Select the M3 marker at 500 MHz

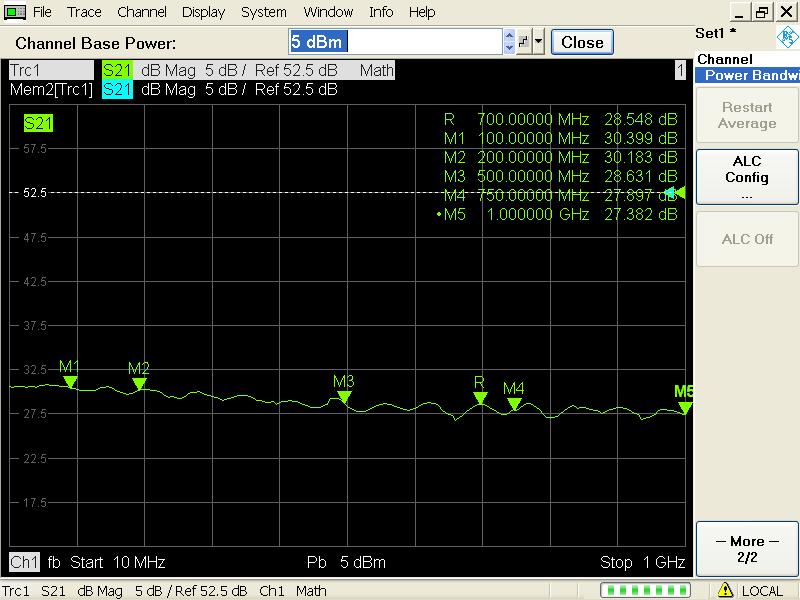(344, 396)
